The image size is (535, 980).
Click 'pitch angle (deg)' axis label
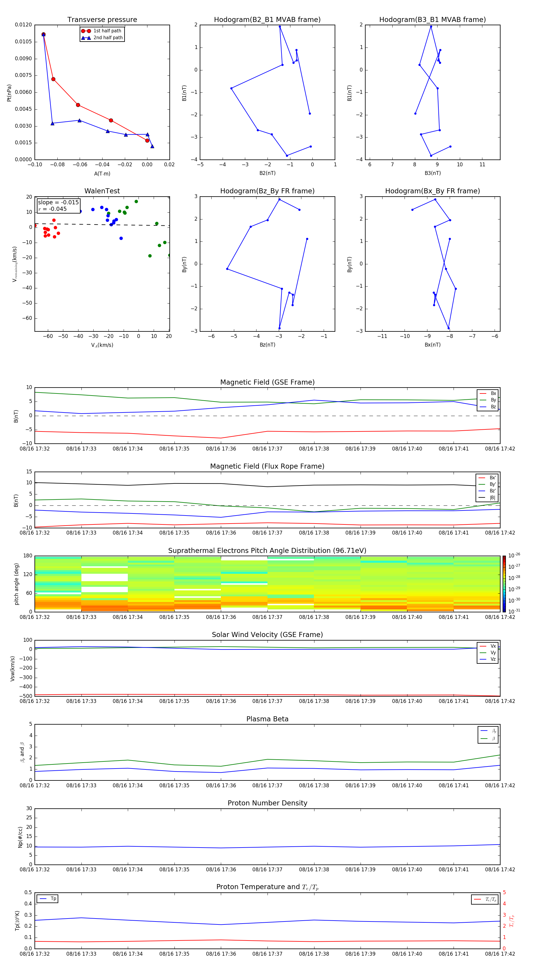(16, 584)
